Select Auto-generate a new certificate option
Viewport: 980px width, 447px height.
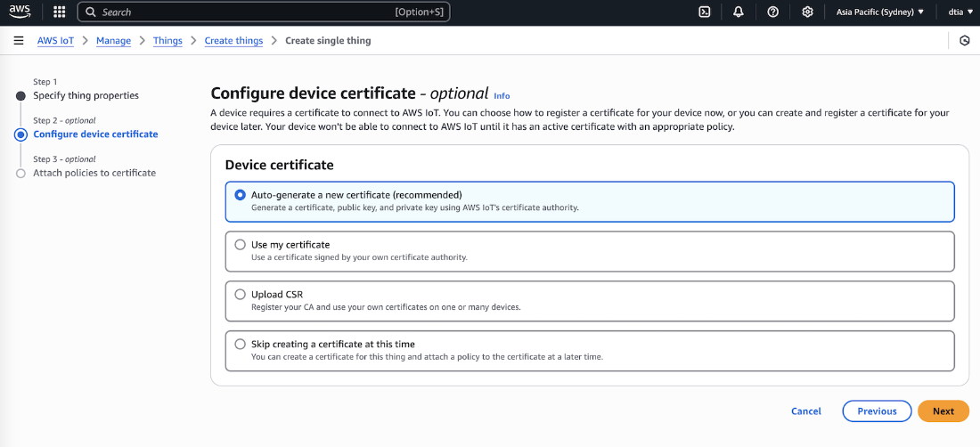[x=240, y=195]
